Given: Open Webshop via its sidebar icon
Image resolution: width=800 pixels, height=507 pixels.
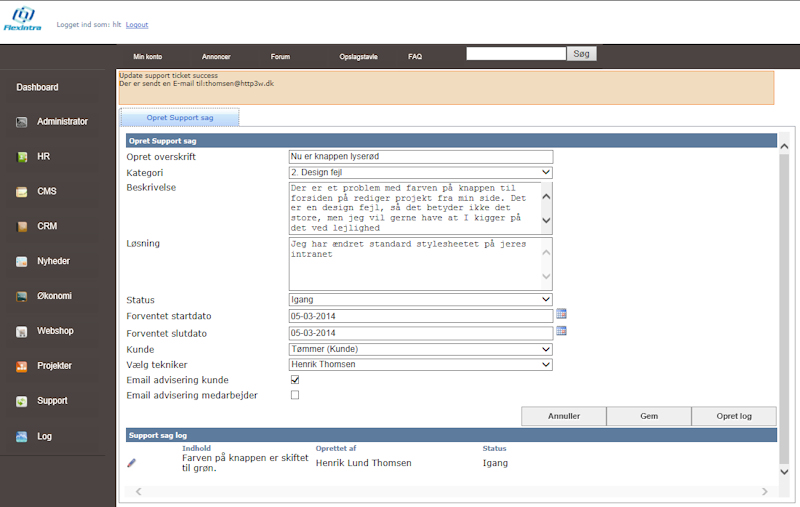Looking at the screenshot, I should point(21,332).
